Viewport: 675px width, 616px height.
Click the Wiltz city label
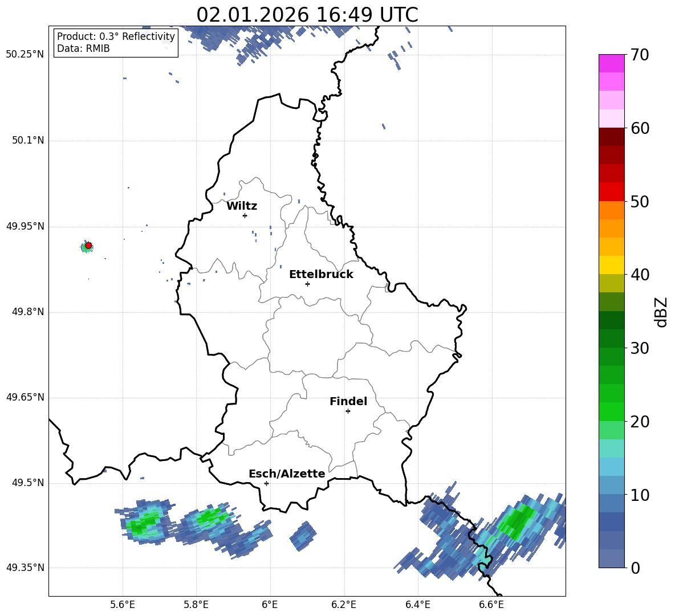click(242, 206)
